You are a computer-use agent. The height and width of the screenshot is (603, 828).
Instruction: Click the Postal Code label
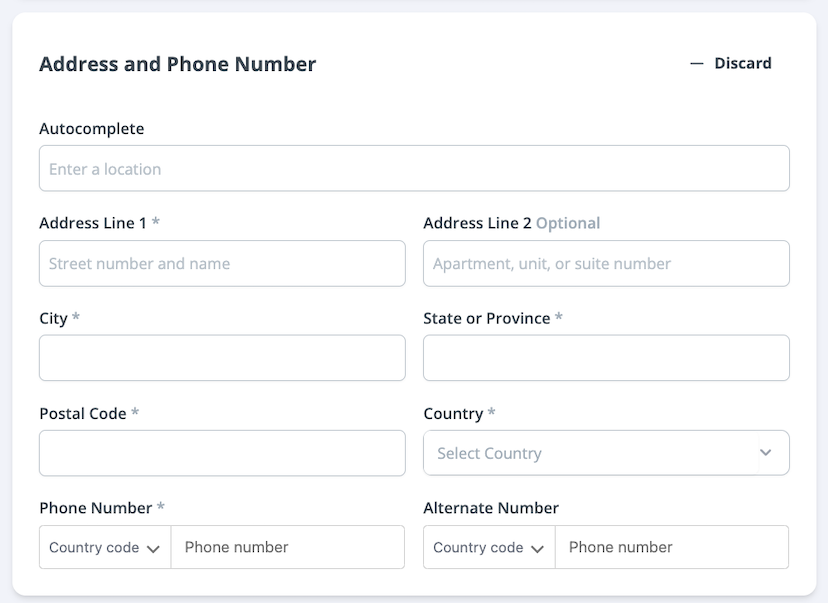[x=83, y=413]
